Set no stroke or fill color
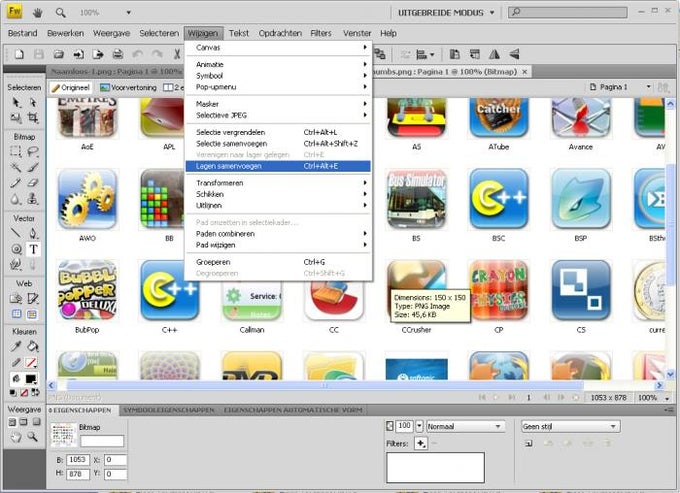Image resolution: width=680 pixels, height=493 pixels. [24, 392]
